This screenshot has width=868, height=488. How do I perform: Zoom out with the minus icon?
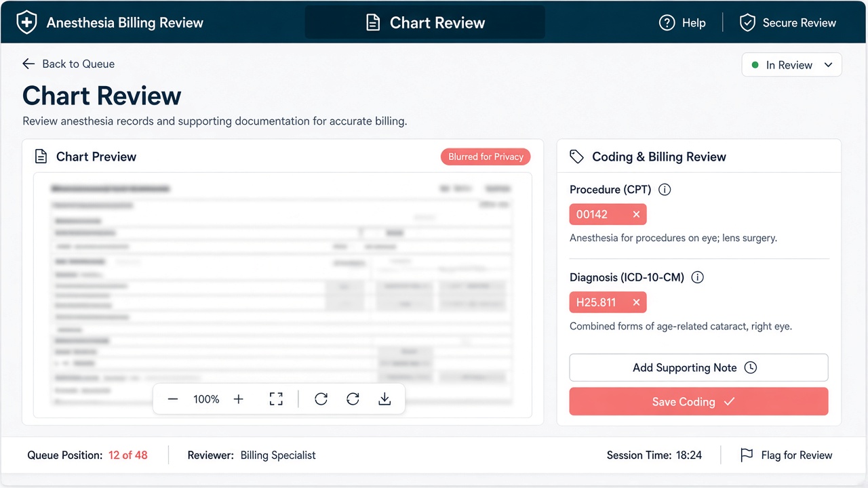point(173,399)
